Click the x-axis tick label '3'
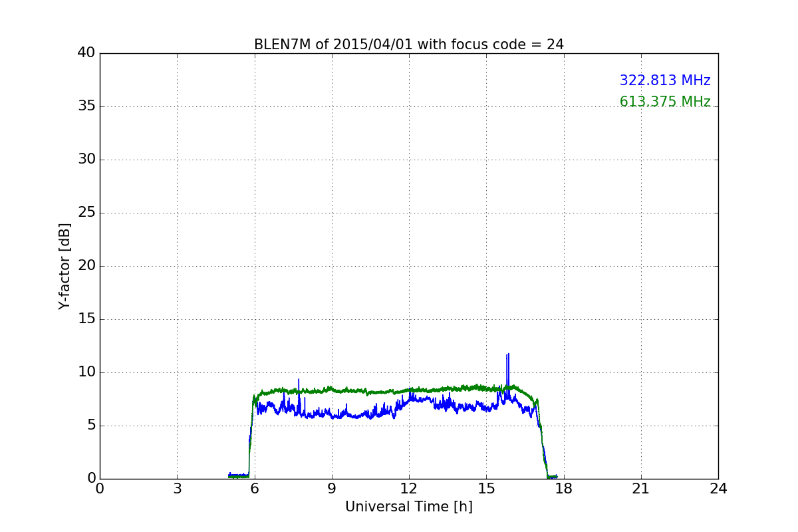Viewport: 798px width, 532px height. [177, 489]
